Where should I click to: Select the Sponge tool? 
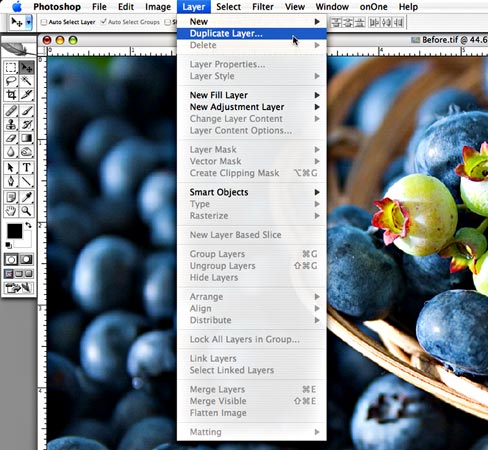coord(26,152)
